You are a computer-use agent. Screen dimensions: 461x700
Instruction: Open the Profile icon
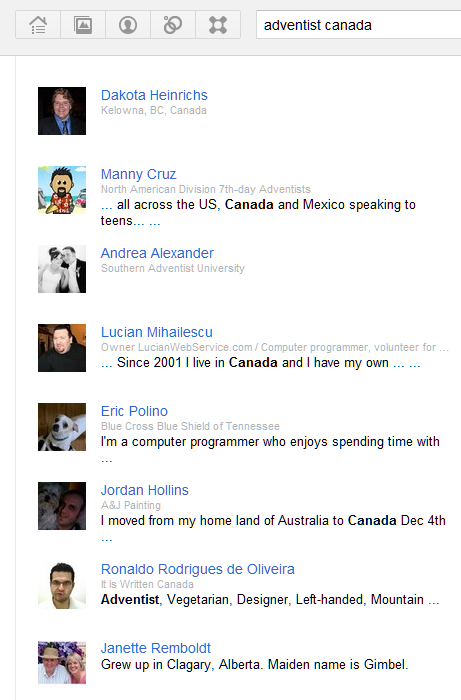[x=128, y=25]
